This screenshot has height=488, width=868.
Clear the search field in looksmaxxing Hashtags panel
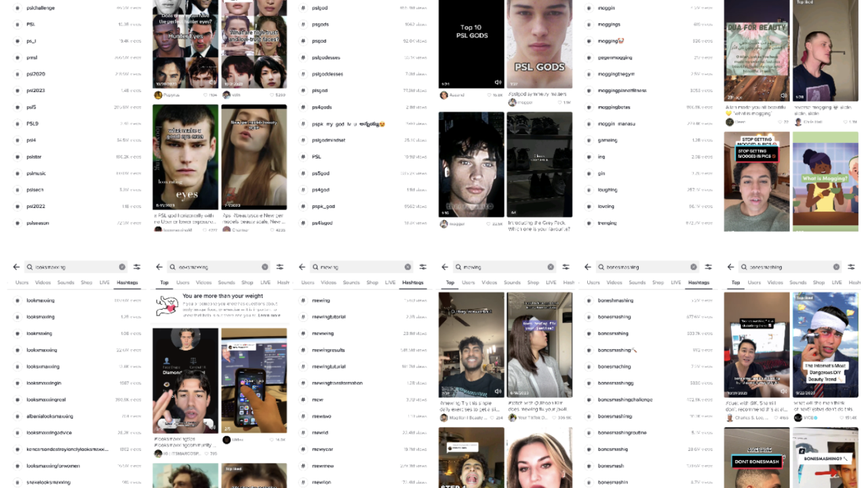[122, 267]
